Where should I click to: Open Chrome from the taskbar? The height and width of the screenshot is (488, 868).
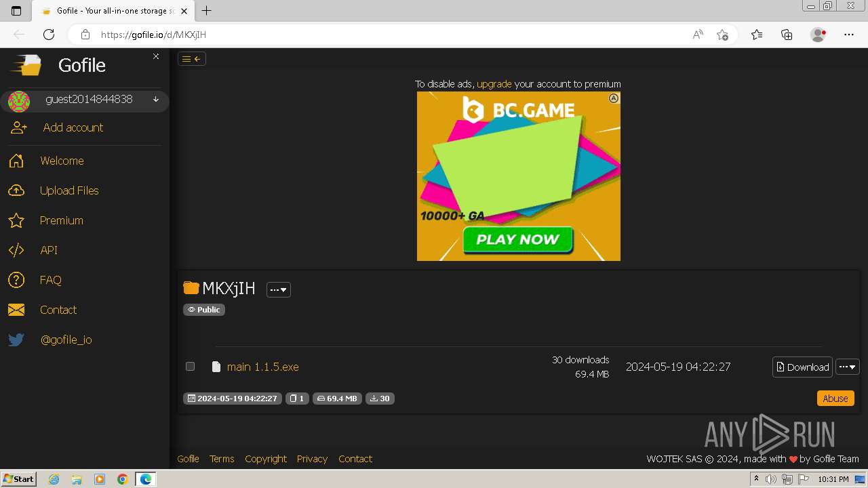(x=122, y=479)
